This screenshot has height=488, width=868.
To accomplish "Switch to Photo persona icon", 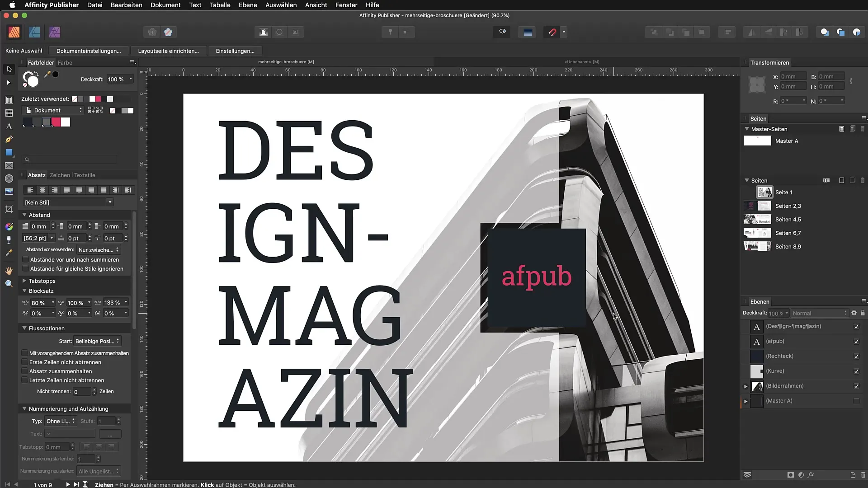I will (x=55, y=32).
